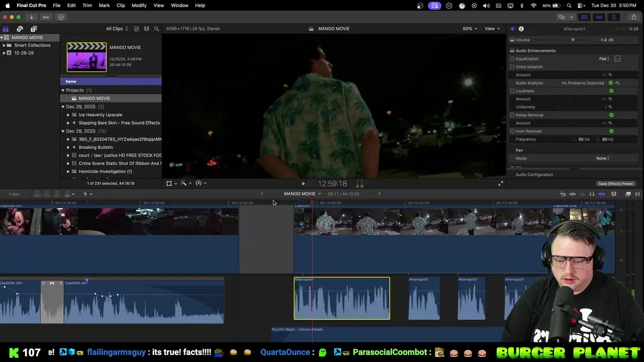Screen dimensions: 644x362
Task: Show the Titles and Generators sidebar
Action: [34, 29]
